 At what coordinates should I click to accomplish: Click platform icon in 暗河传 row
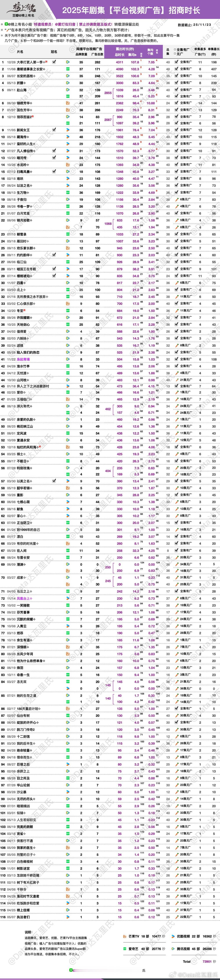[x=68, y=157]
